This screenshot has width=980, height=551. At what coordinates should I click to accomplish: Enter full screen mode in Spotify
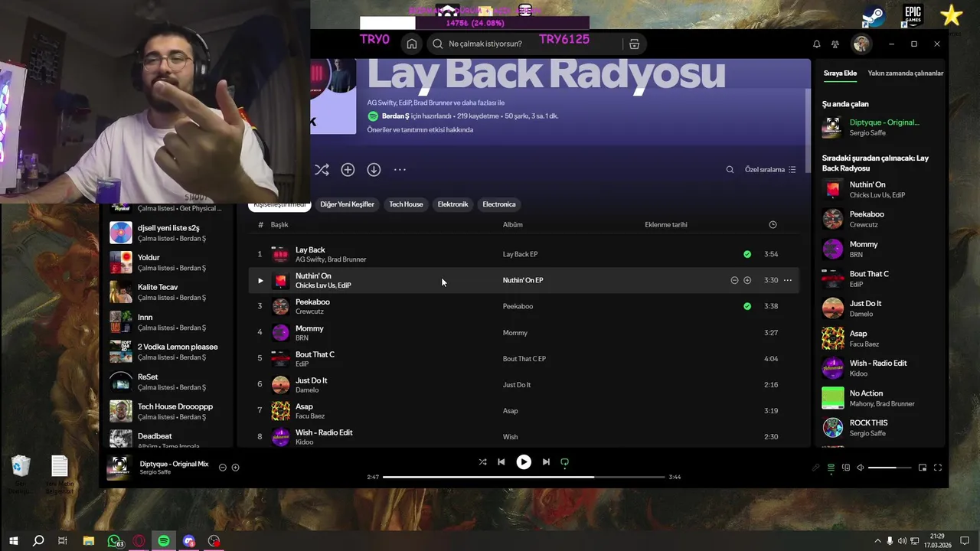(x=938, y=468)
